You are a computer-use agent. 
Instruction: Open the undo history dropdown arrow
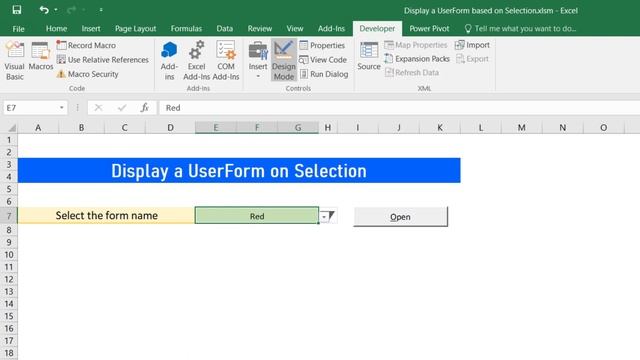[x=56, y=10]
